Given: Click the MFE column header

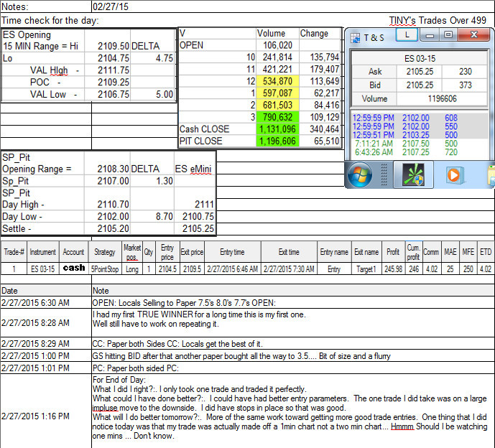Looking at the screenshot, I should [x=468, y=252].
